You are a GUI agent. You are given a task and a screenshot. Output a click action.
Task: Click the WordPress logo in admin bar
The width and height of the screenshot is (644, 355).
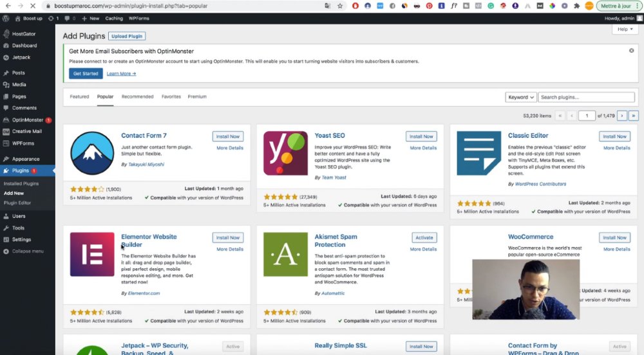point(6,19)
